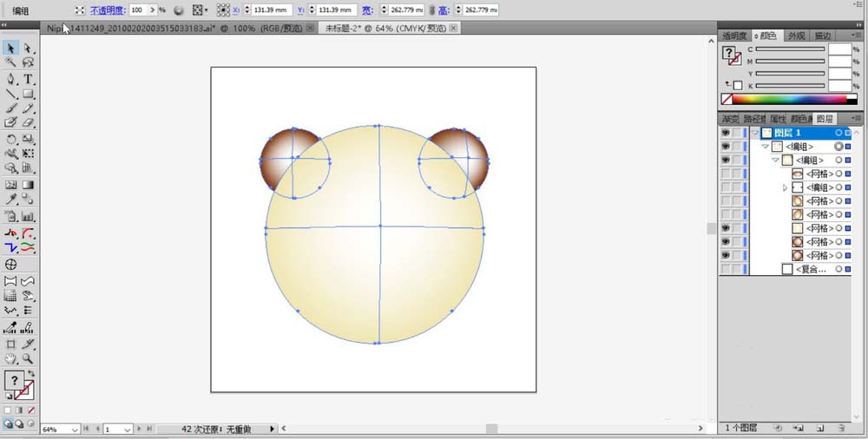This screenshot has height=439, width=868.
Task: Toggle lock box of 图层 1
Action: pos(737,133)
